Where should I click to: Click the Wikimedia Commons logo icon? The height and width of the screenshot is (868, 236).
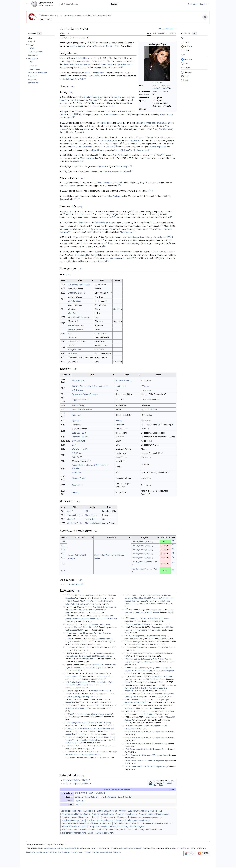(150, 783)
